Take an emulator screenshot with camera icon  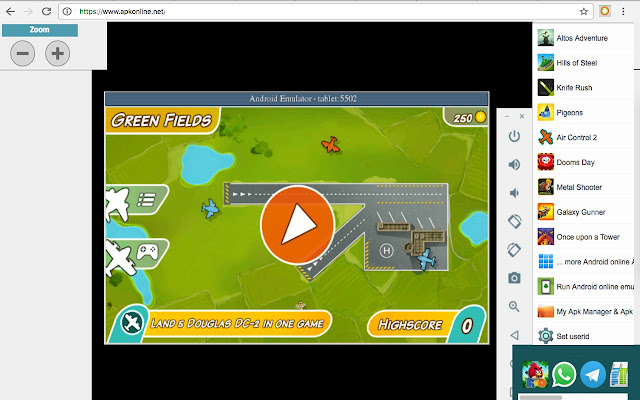tap(514, 278)
